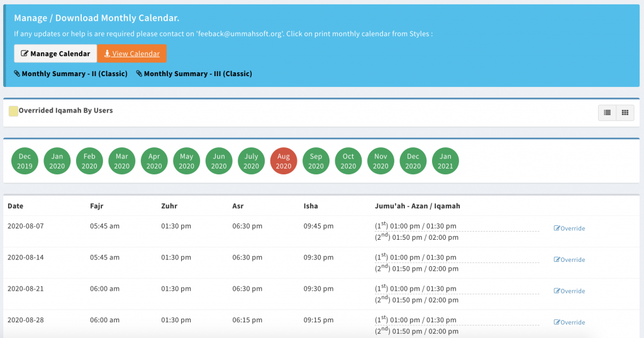Open Monthly Summary - II (Classic) attachment
Viewport: 644px width, 338px height.
[x=70, y=74]
